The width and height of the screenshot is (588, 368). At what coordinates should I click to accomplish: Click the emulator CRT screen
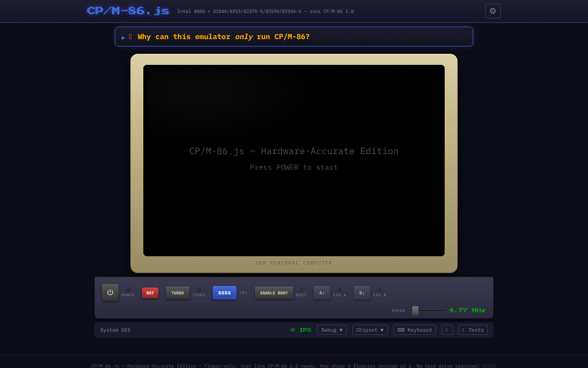(294, 161)
